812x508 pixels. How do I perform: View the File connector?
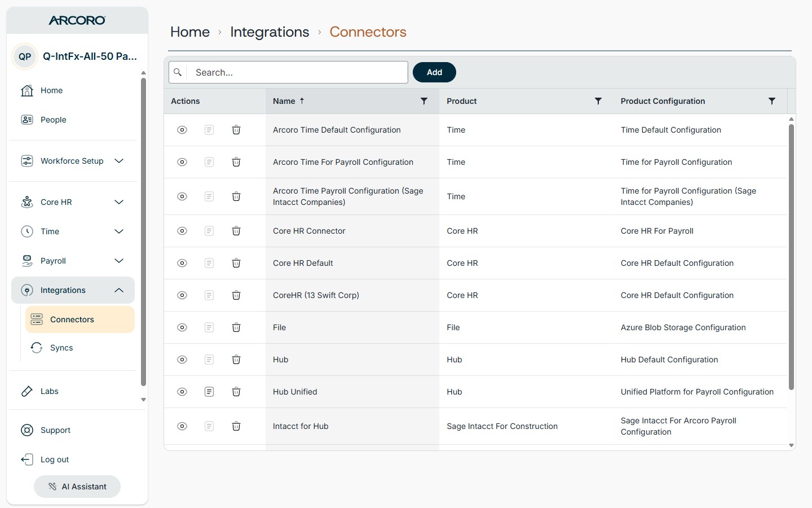182,327
